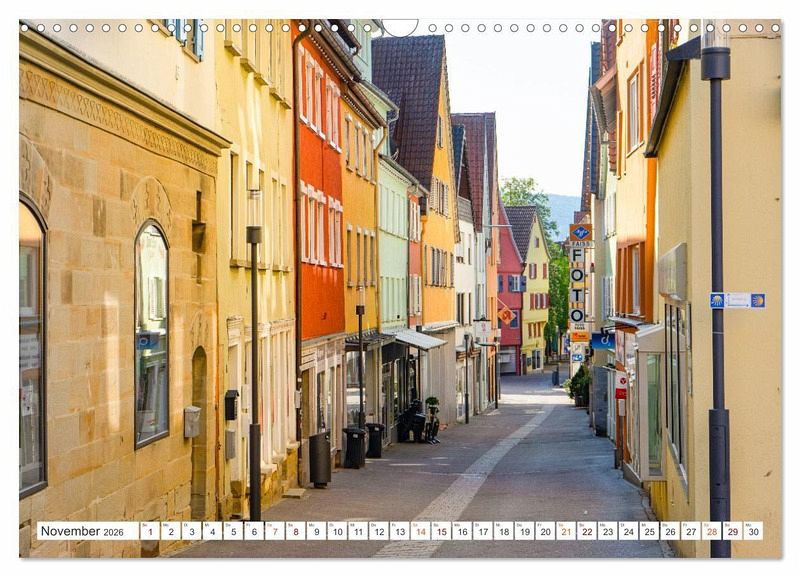800x577 pixels.
Task: Click the "November 2026" month label
Action: coord(82,531)
